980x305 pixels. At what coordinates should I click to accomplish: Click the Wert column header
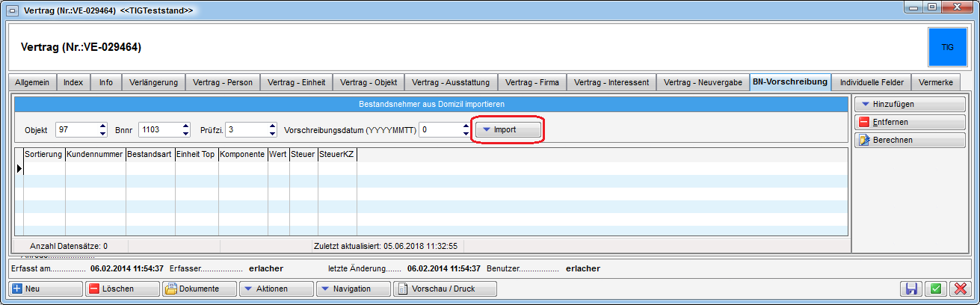click(279, 154)
